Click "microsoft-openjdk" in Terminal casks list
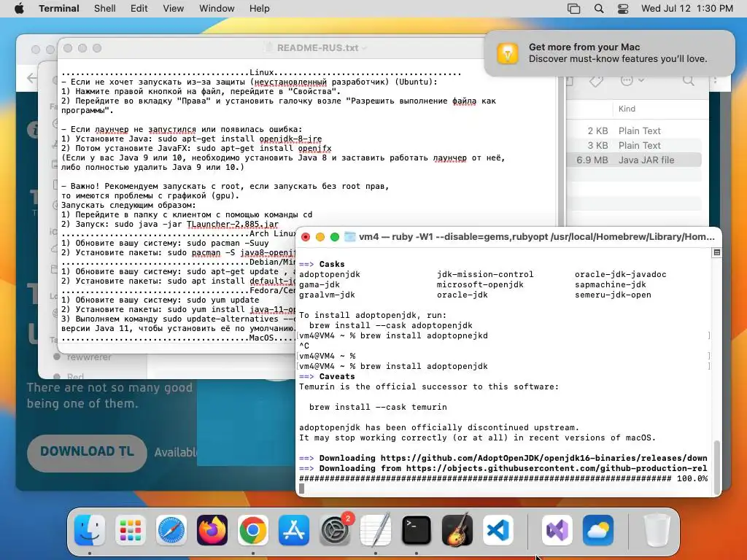This screenshot has width=747, height=560. coord(480,285)
